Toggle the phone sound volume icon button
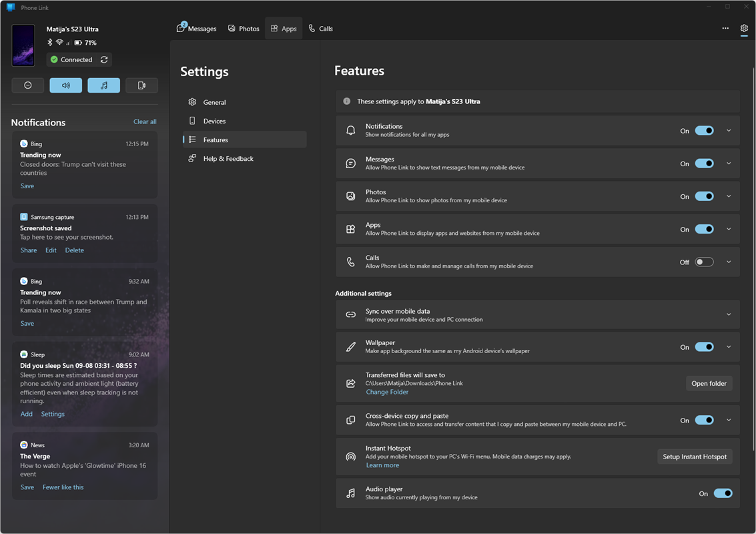The image size is (756, 534). point(65,85)
